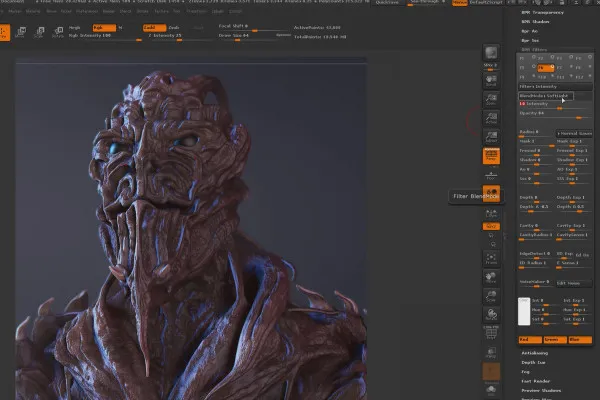Click the Edit Noise button

[x=574, y=283]
